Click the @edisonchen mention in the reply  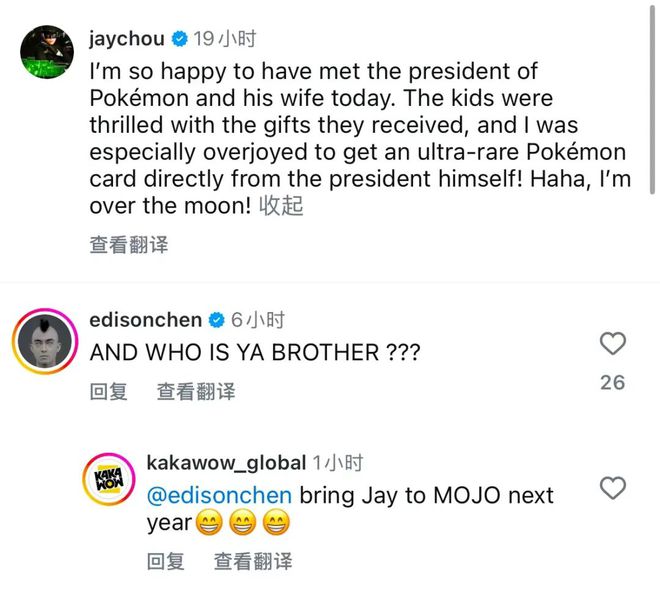pyautogui.click(x=219, y=495)
